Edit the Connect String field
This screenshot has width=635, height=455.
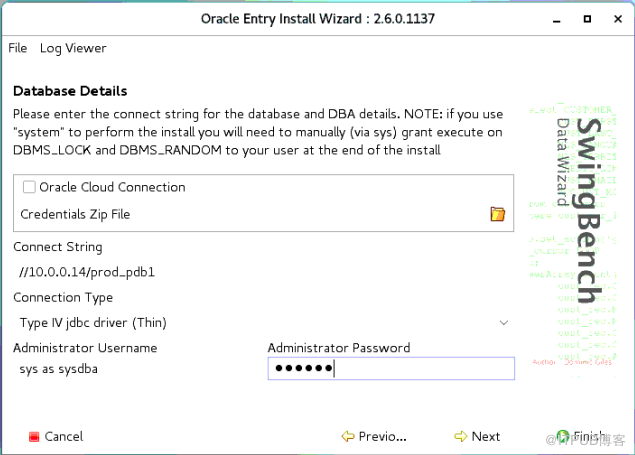tap(263, 272)
